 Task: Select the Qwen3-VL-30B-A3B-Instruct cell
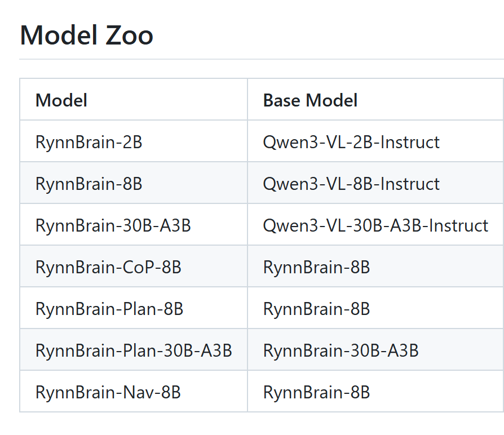tap(375, 225)
